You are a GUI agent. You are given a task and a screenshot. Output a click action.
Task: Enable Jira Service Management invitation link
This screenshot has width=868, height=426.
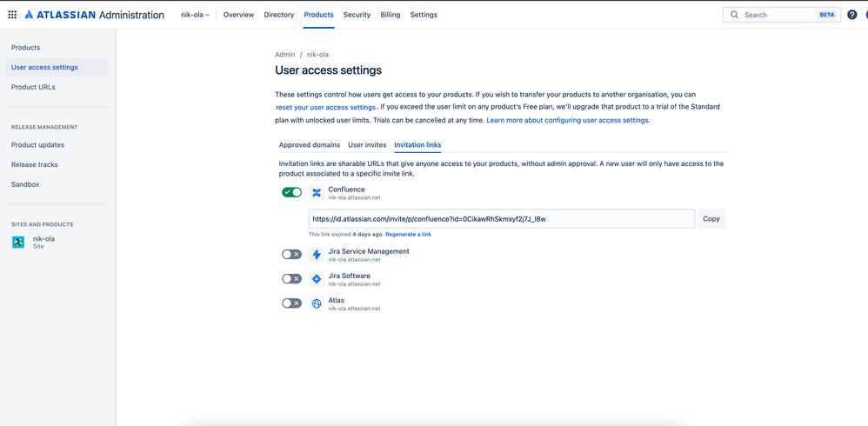(x=291, y=255)
